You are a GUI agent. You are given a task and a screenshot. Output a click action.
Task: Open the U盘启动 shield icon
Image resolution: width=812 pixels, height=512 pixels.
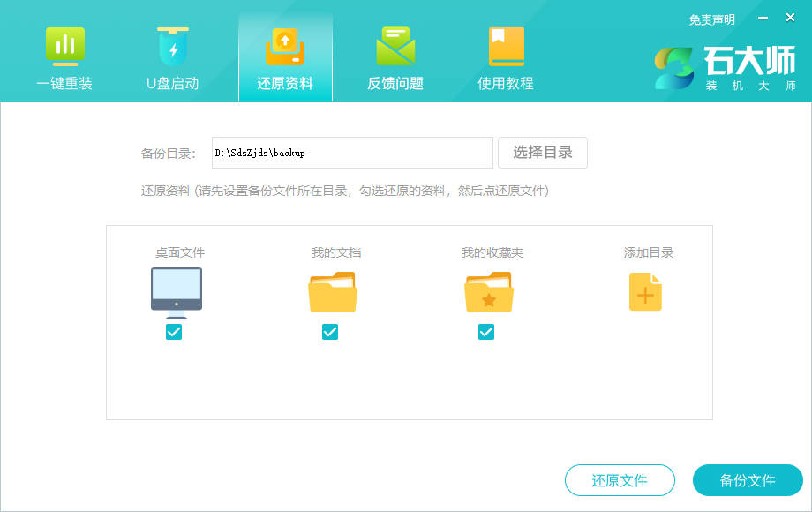[173, 47]
